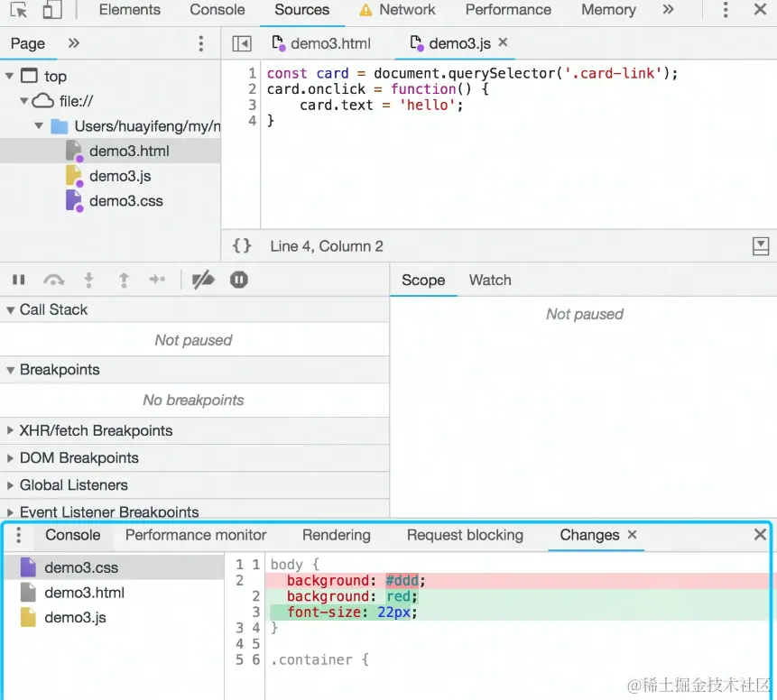Click the pretty print braces icon
Image resolution: width=777 pixels, height=700 pixels.
click(x=242, y=245)
